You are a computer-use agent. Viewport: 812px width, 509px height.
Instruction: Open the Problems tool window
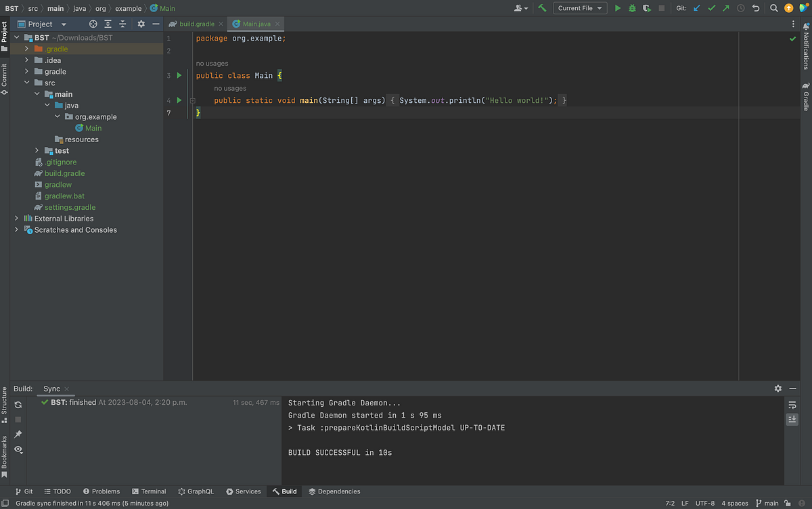point(101,491)
